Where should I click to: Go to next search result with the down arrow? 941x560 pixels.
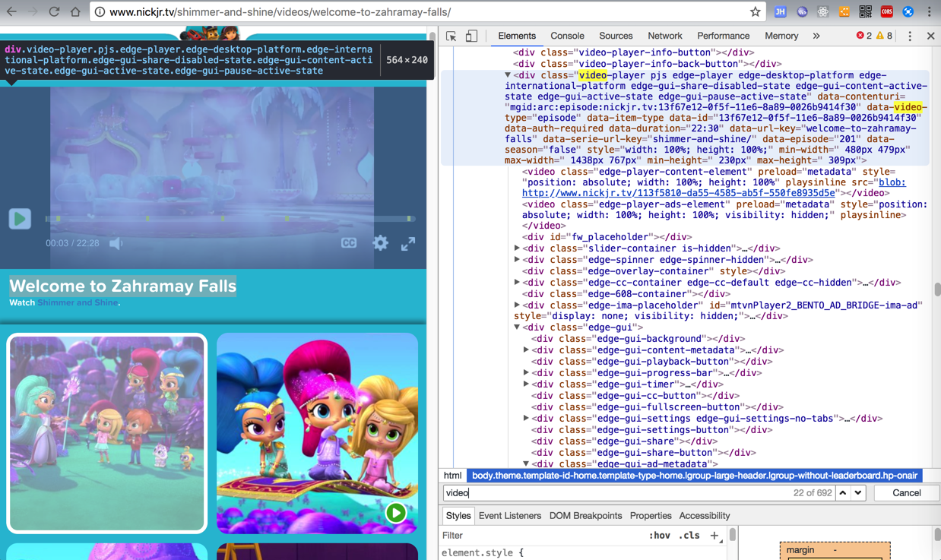pyautogui.click(x=858, y=493)
